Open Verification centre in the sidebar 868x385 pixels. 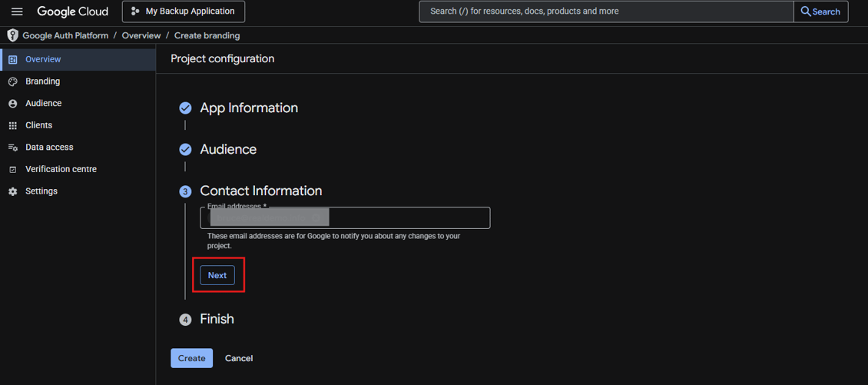[78, 169]
